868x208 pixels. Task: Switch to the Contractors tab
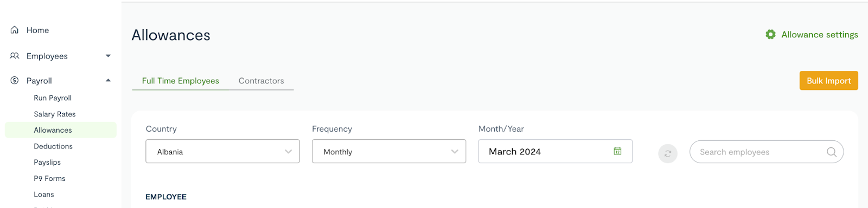(x=261, y=81)
